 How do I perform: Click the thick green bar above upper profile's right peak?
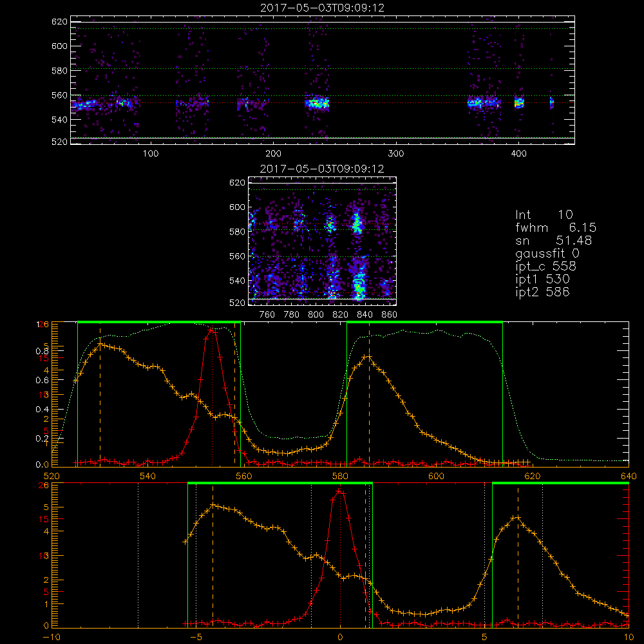pyautogui.click(x=424, y=322)
